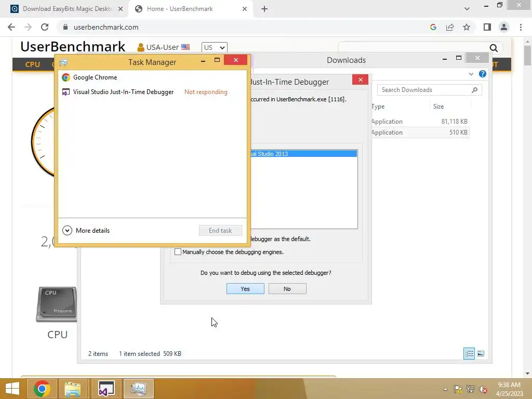Open the Chrome tab search chevron
This screenshot has height=399, width=532.
467,9
